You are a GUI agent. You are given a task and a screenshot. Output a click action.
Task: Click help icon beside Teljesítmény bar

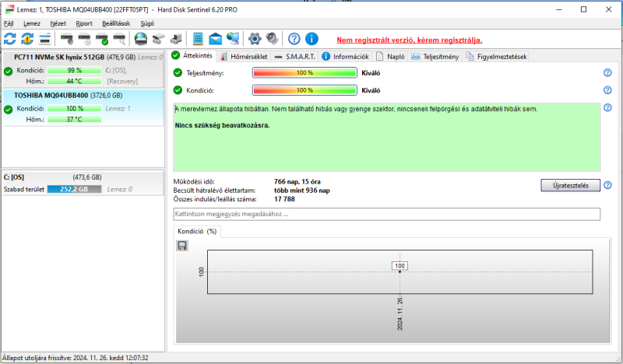pos(607,72)
